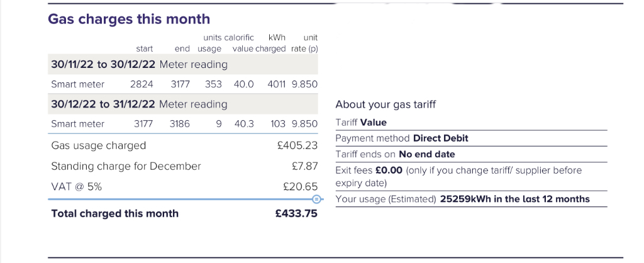The image size is (644, 263).
Task: Click the small circle handle on blue line
Action: point(316,199)
